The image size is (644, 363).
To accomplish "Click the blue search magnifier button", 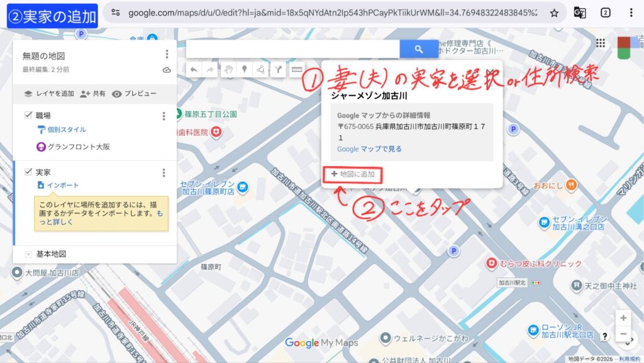I will [419, 49].
